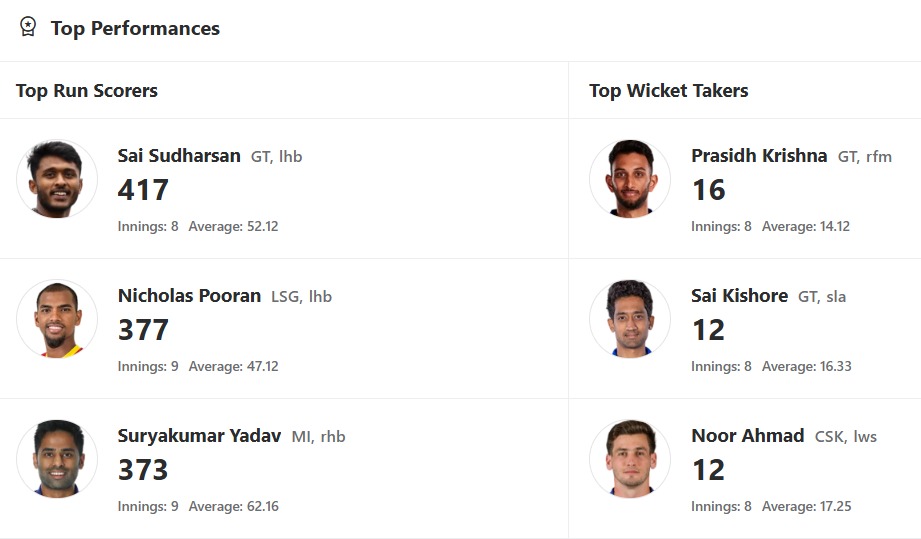Click the Top Performances medal icon
The width and height of the screenshot is (921, 539).
28,27
